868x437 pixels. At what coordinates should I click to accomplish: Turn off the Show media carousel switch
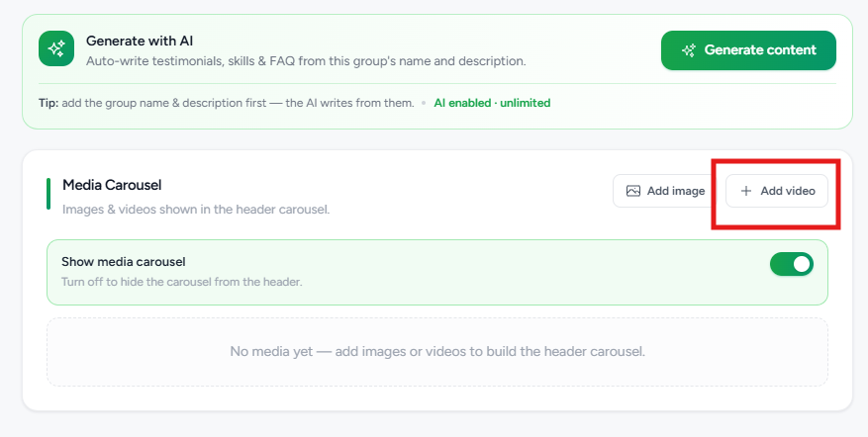pyautogui.click(x=792, y=264)
